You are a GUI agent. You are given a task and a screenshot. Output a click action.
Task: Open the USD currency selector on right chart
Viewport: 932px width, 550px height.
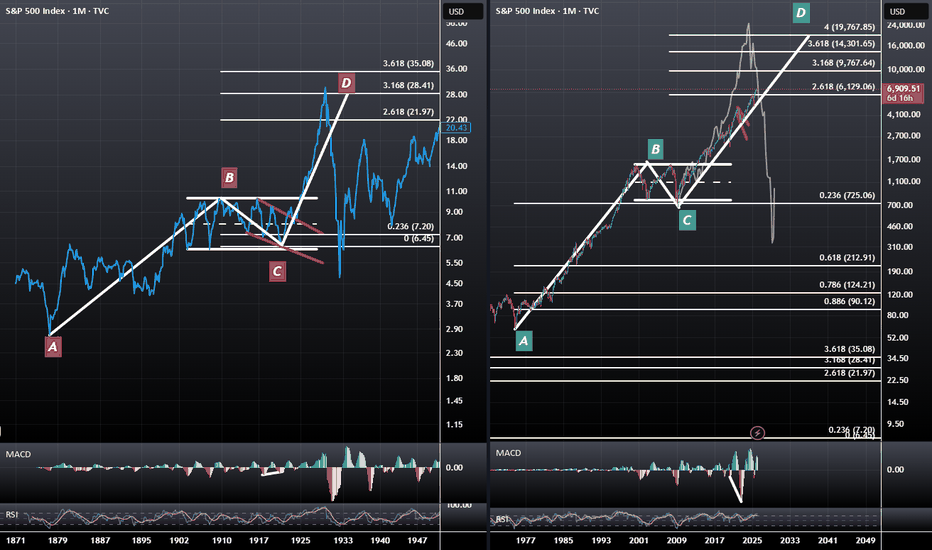904,11
